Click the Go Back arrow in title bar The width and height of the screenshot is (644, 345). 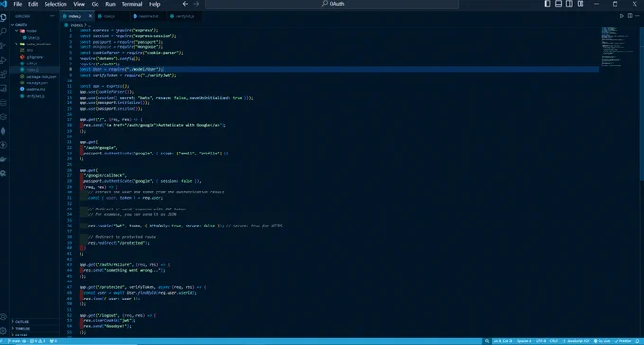185,4
